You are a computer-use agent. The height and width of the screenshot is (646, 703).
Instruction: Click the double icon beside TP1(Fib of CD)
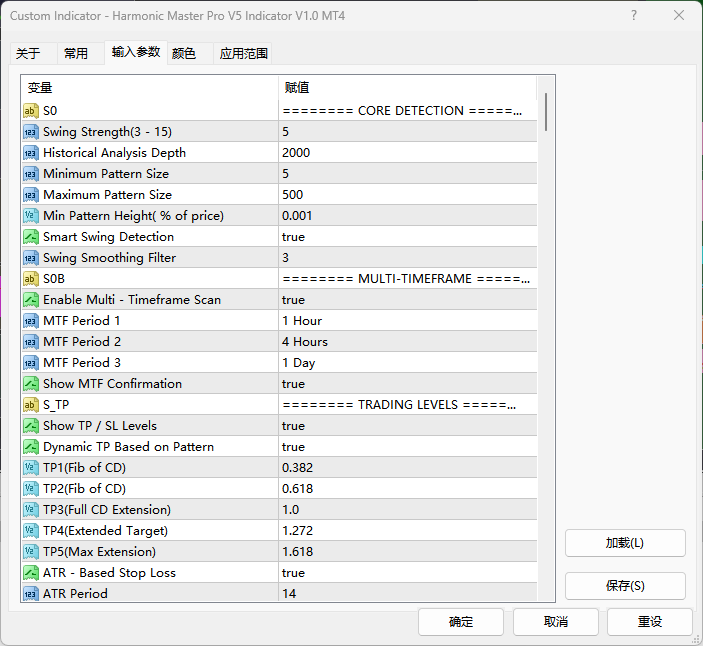coord(30,468)
